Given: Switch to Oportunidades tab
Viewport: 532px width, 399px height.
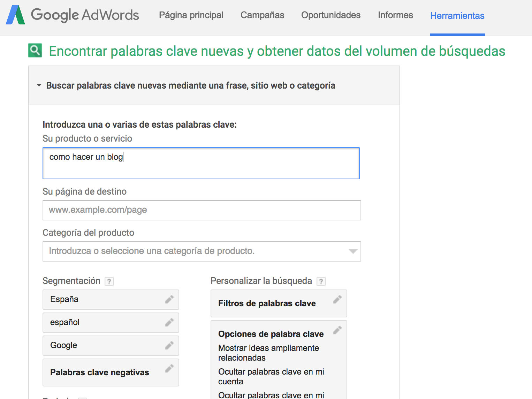Looking at the screenshot, I should point(331,15).
